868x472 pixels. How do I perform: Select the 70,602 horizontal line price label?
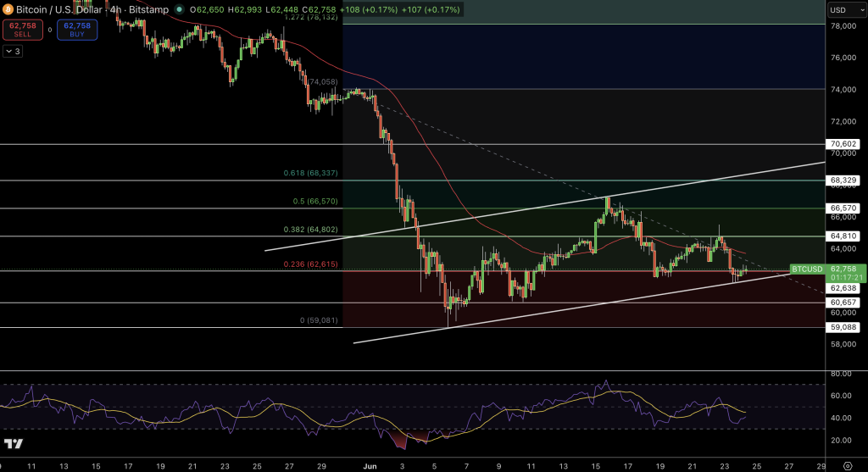coord(843,144)
